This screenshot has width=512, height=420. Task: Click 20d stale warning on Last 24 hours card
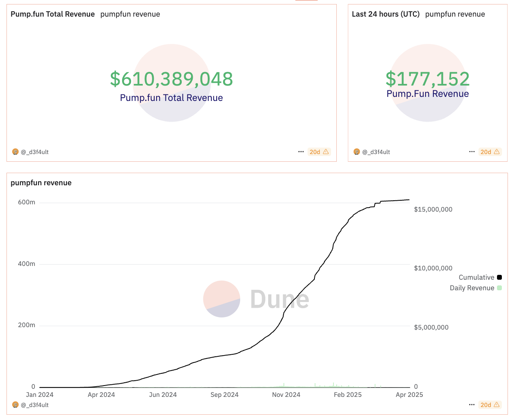pos(490,152)
